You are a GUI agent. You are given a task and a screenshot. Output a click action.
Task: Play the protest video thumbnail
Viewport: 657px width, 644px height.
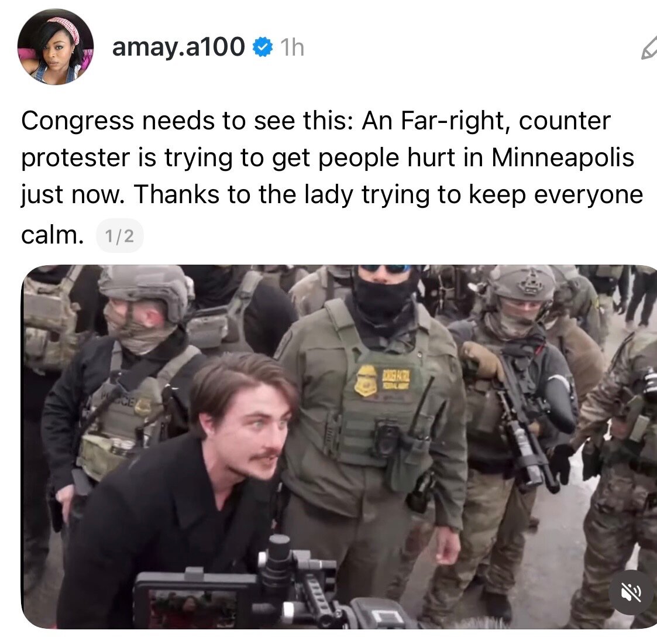tap(339, 447)
